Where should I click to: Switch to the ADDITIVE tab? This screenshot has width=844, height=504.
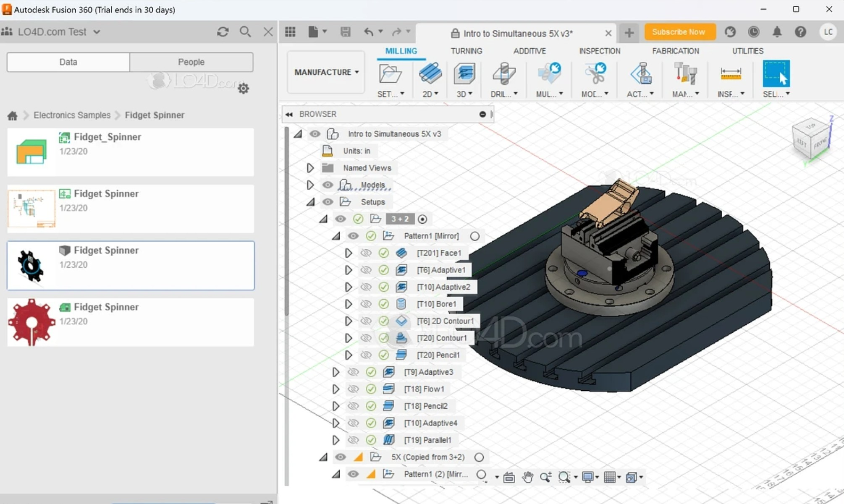pos(529,51)
